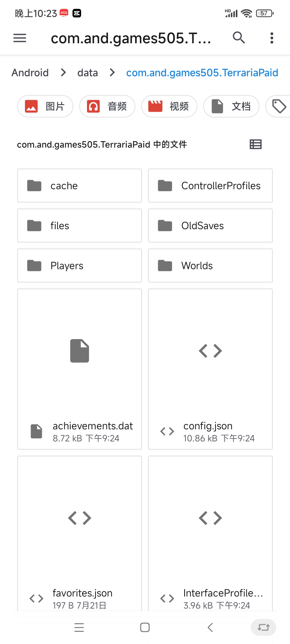Open the cache folder

pos(79,186)
